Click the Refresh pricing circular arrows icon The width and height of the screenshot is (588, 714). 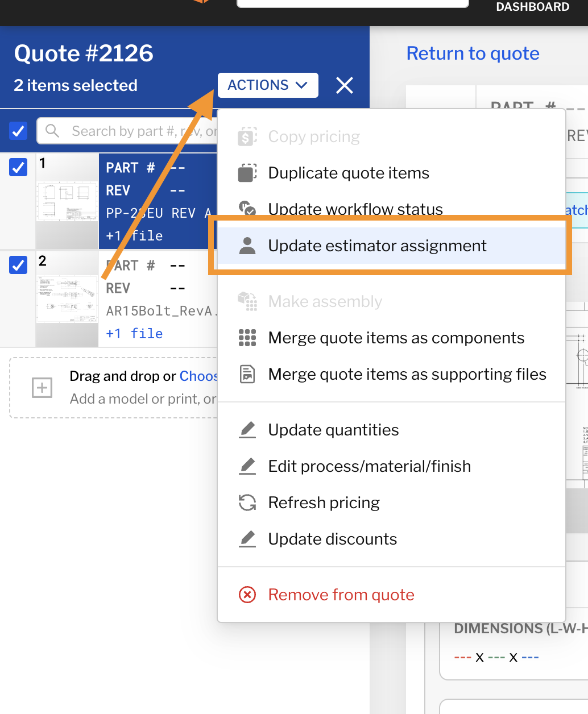pyautogui.click(x=247, y=503)
